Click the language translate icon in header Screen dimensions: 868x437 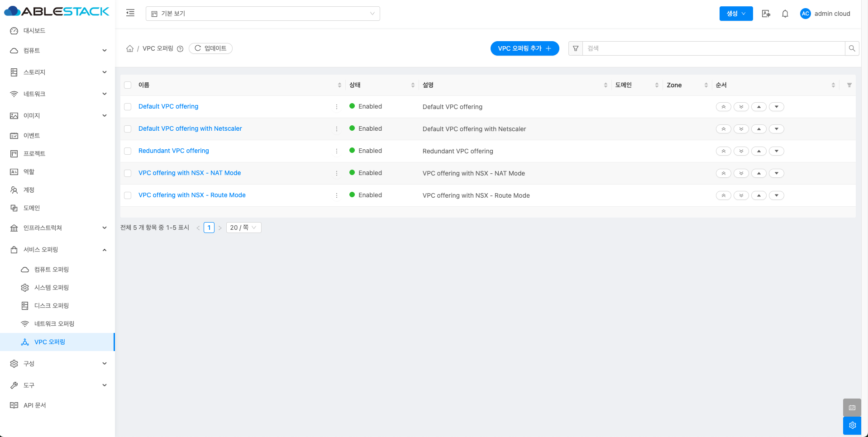[x=766, y=14]
